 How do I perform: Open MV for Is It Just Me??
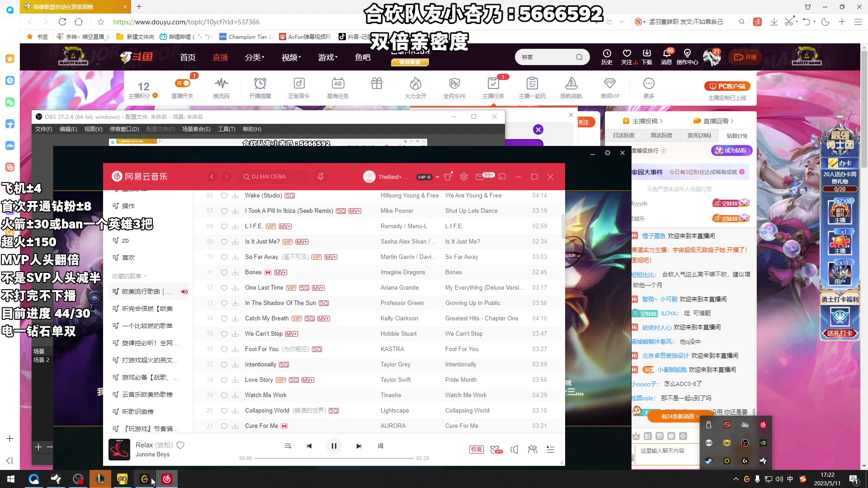(x=302, y=242)
